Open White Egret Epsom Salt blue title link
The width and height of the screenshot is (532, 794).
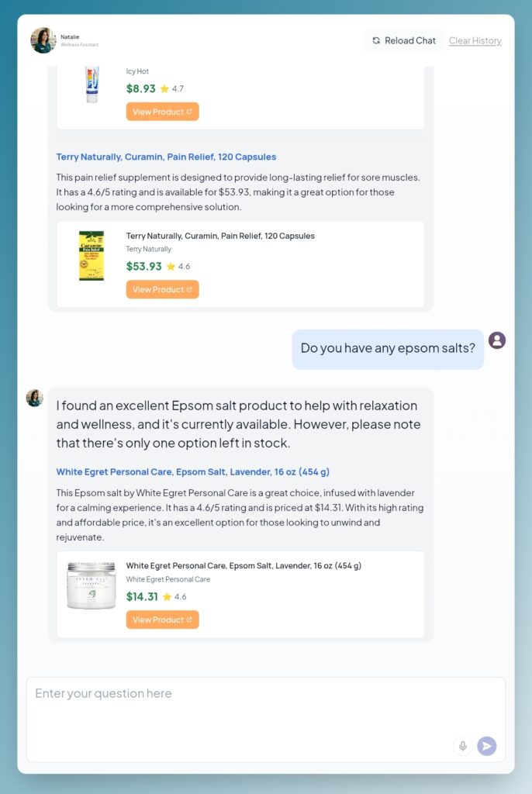[193, 472]
